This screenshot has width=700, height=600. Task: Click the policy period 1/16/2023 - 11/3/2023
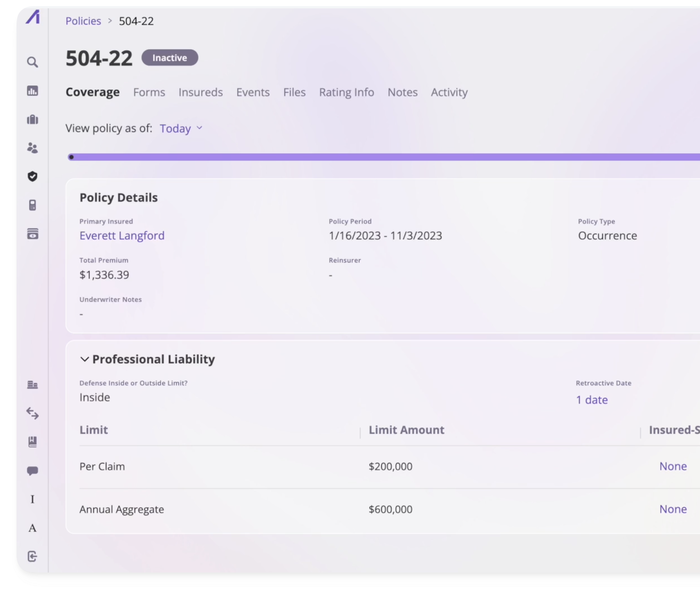pyautogui.click(x=385, y=235)
